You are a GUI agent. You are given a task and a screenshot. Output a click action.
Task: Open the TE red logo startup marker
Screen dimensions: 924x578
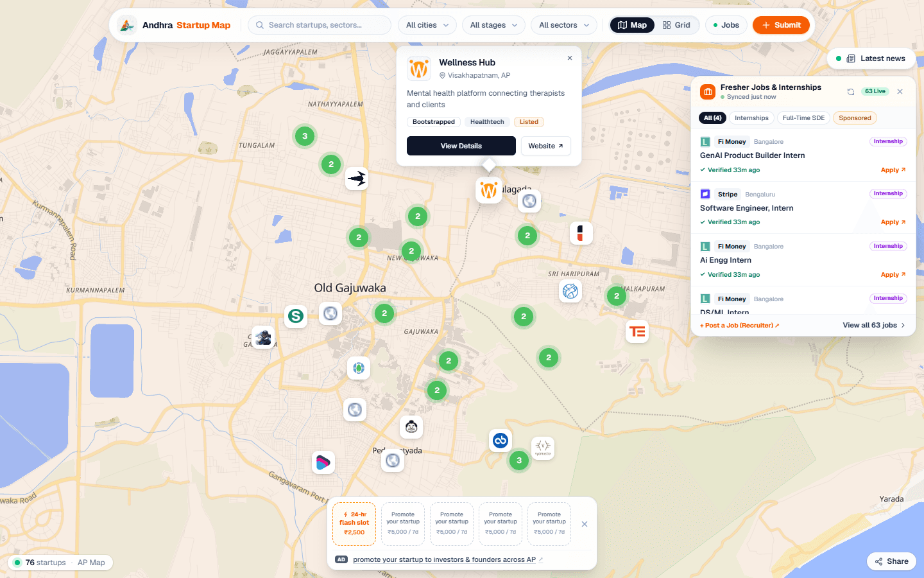pos(637,331)
